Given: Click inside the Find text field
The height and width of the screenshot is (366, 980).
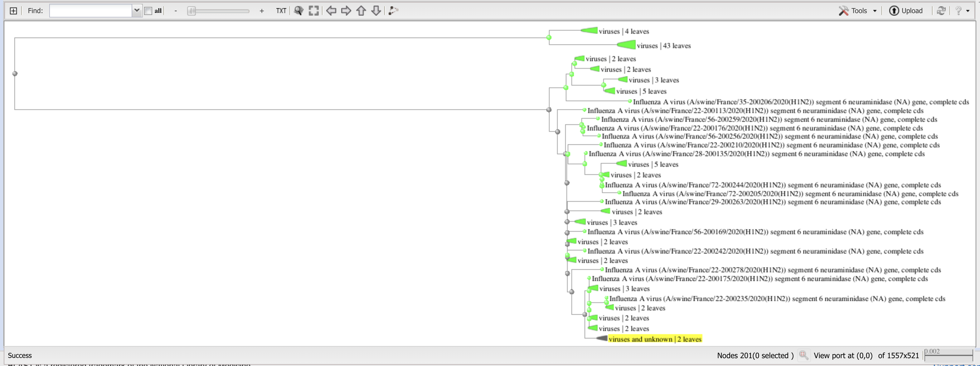Looking at the screenshot, I should (90, 11).
